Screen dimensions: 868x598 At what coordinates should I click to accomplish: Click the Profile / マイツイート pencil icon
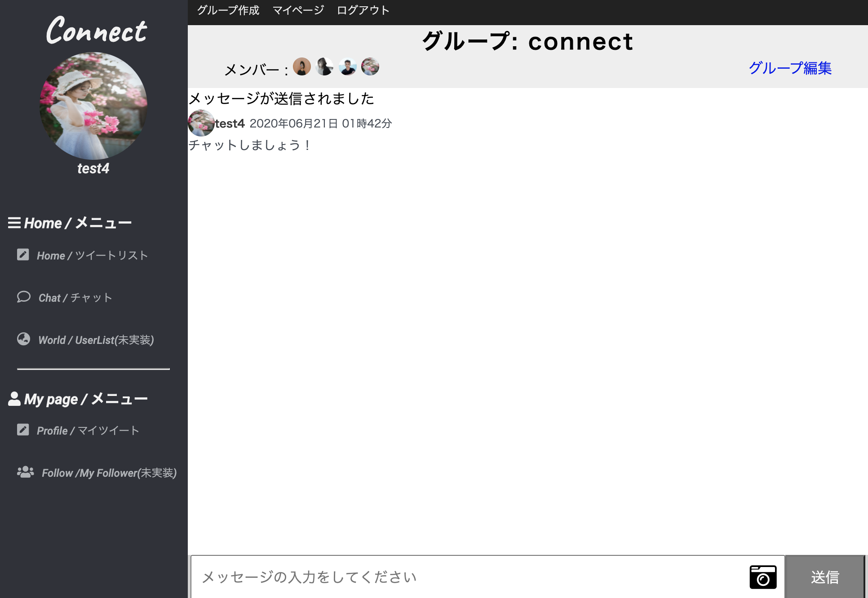[23, 430]
